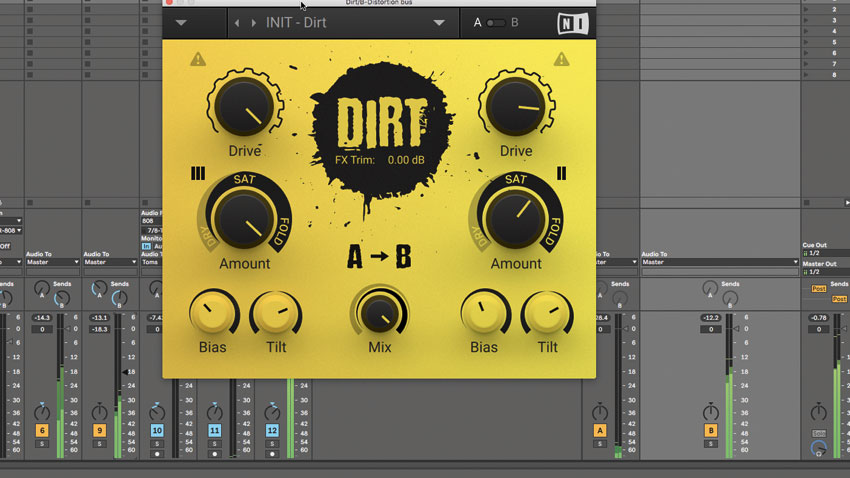
Task: Click return B peak level -12.2 display
Action: (711, 318)
